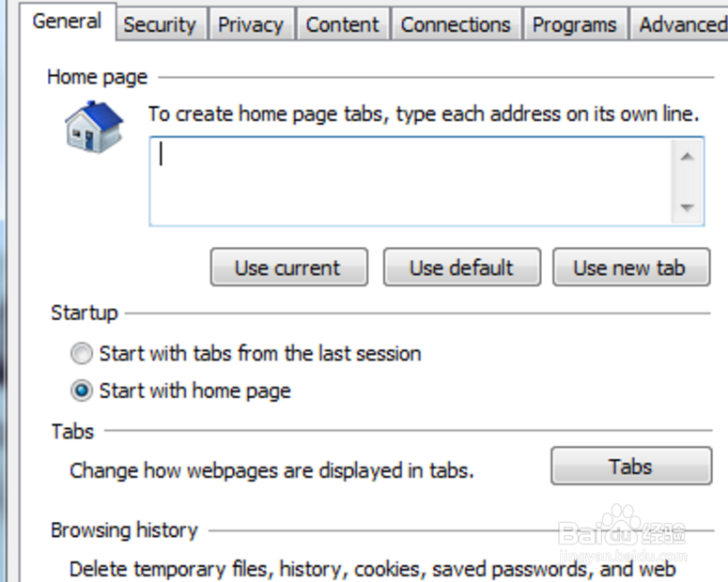Select the Connections tab
Viewport: 728px width, 582px height.
pos(456,24)
